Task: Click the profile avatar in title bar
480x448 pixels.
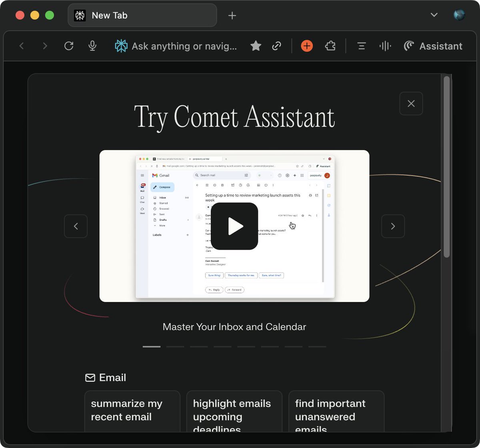Action: [x=459, y=15]
